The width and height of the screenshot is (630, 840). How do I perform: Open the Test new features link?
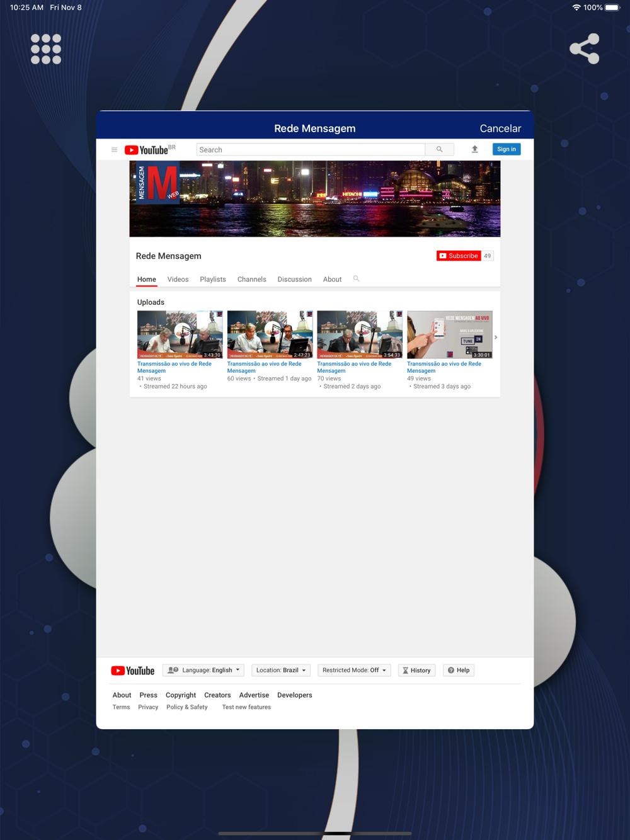246,707
